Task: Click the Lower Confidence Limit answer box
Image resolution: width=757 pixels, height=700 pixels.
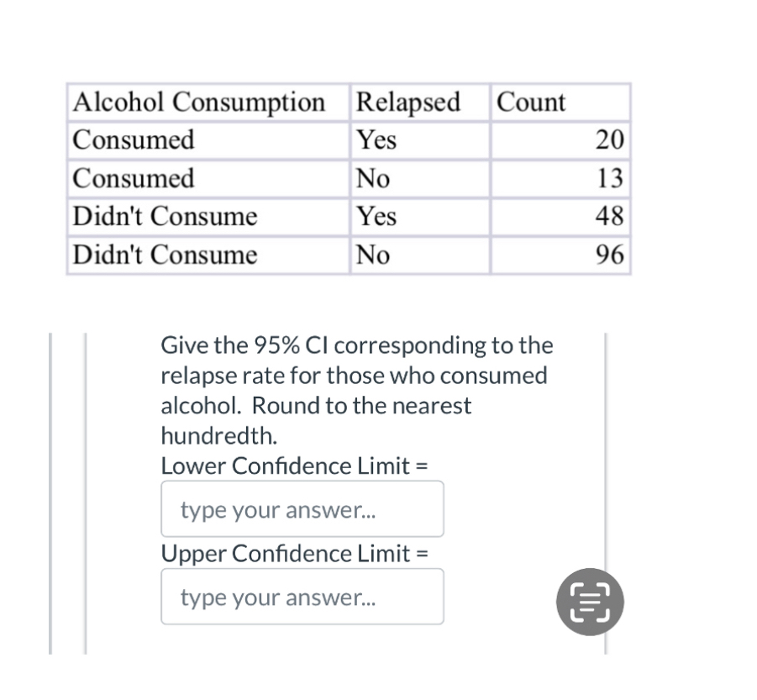Action: click(302, 508)
